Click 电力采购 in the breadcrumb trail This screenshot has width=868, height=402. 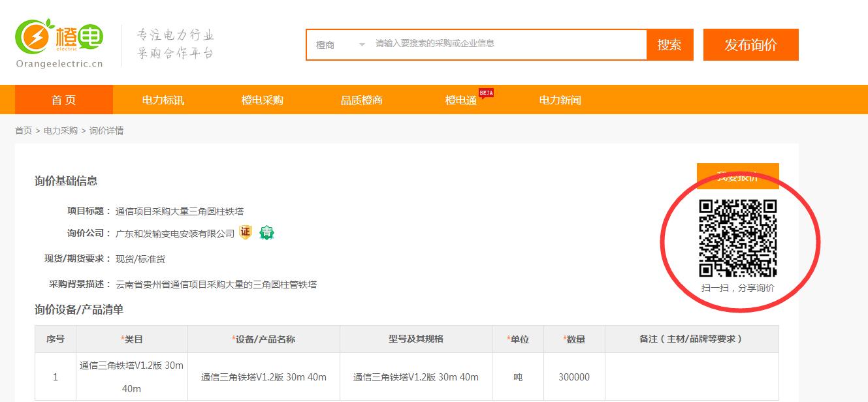tap(61, 131)
